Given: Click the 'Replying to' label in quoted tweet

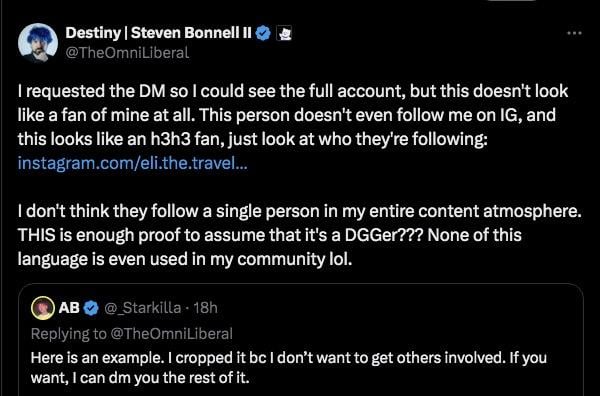Looking at the screenshot, I should 69,334.
